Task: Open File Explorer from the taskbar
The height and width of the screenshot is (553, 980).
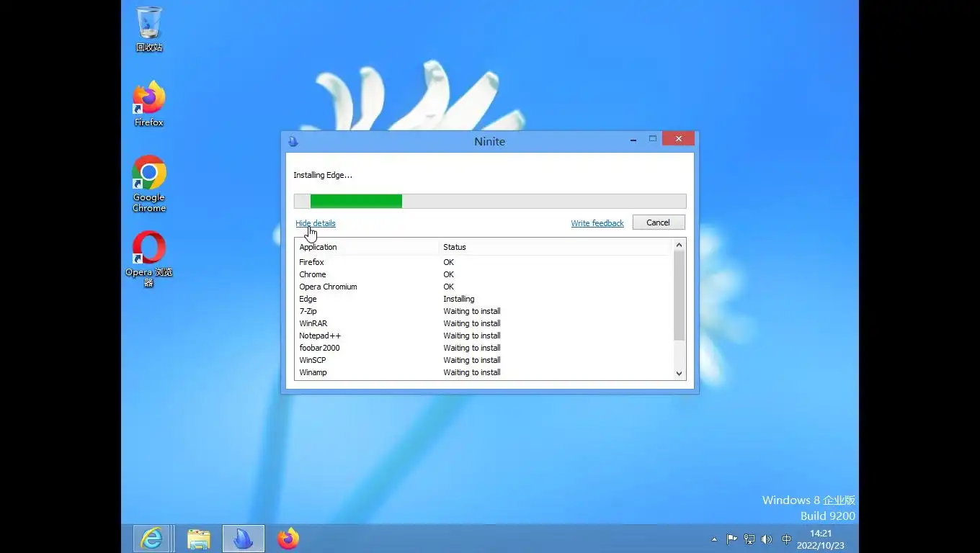Action: tap(198, 539)
